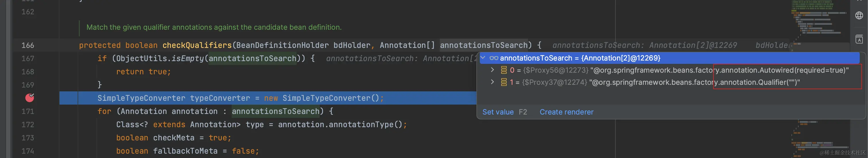Remove the breakpoint on the SimpleTypeConverter line

(30, 98)
